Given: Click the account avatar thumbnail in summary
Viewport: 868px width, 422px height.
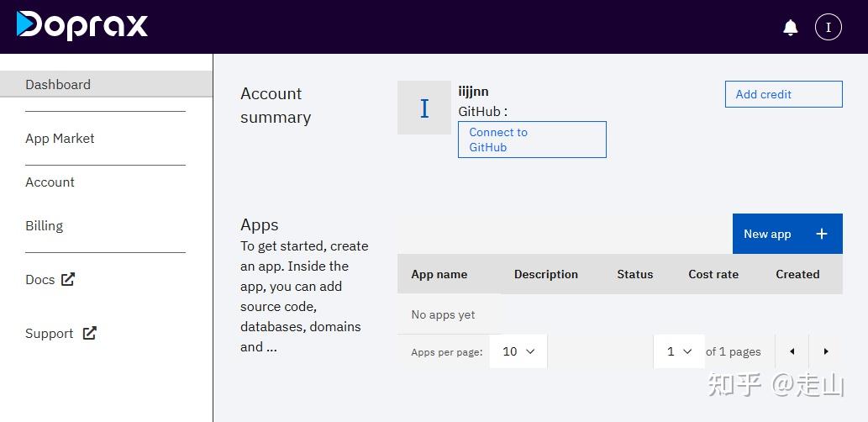Looking at the screenshot, I should (x=424, y=108).
